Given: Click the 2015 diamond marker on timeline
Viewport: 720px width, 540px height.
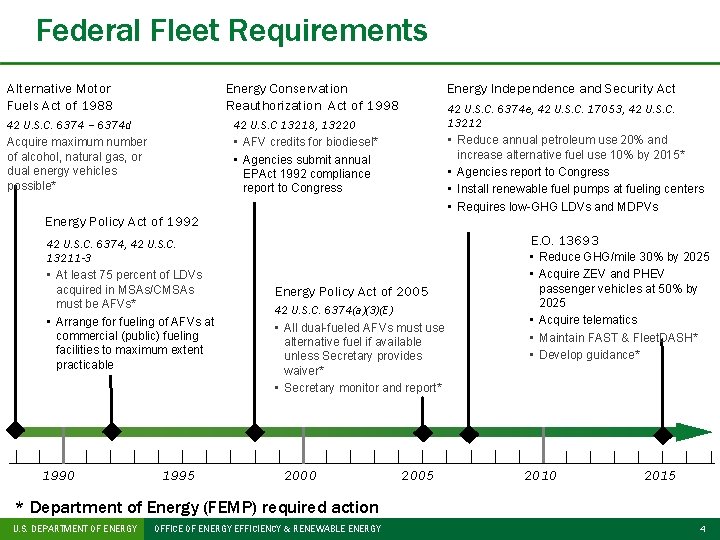Looking at the screenshot, I should [x=663, y=435].
